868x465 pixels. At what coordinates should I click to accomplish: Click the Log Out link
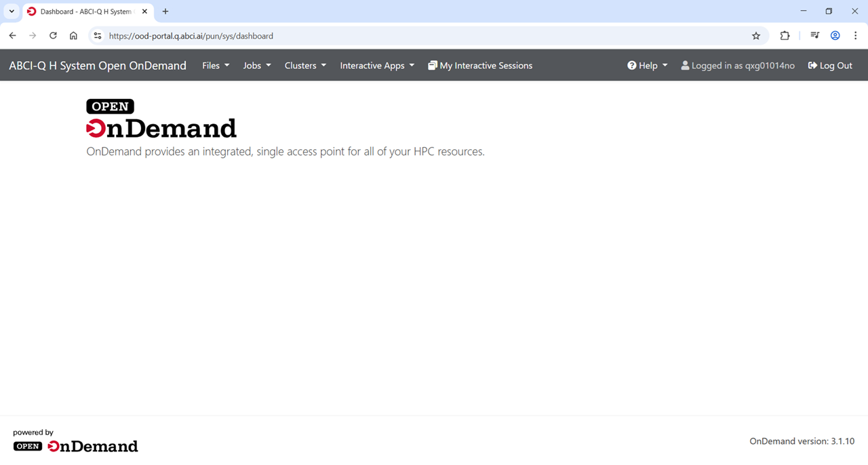[x=830, y=66]
